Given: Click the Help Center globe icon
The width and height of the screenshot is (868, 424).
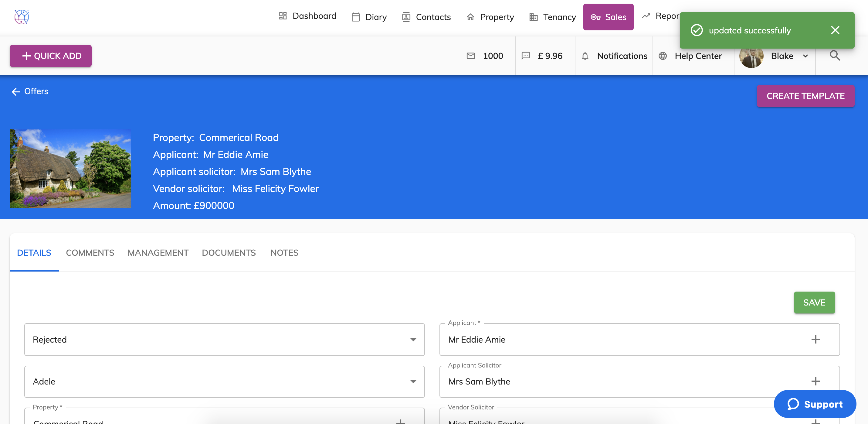Looking at the screenshot, I should (663, 56).
